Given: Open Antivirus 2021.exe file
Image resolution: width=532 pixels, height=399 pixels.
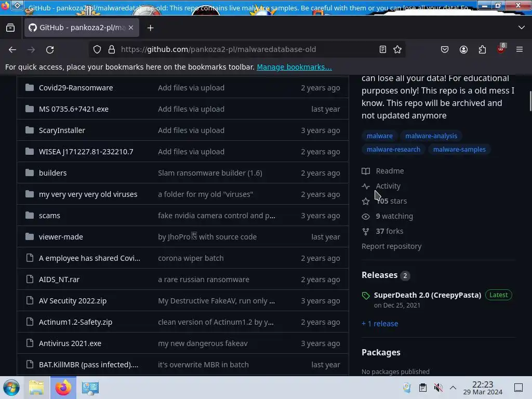Looking at the screenshot, I should pos(70,343).
